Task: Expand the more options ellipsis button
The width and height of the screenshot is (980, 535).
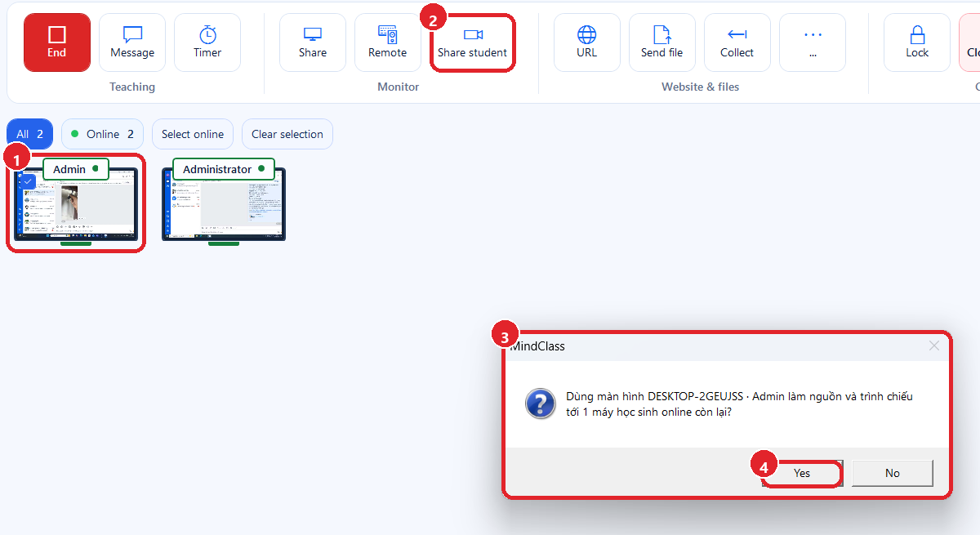Action: (x=813, y=42)
